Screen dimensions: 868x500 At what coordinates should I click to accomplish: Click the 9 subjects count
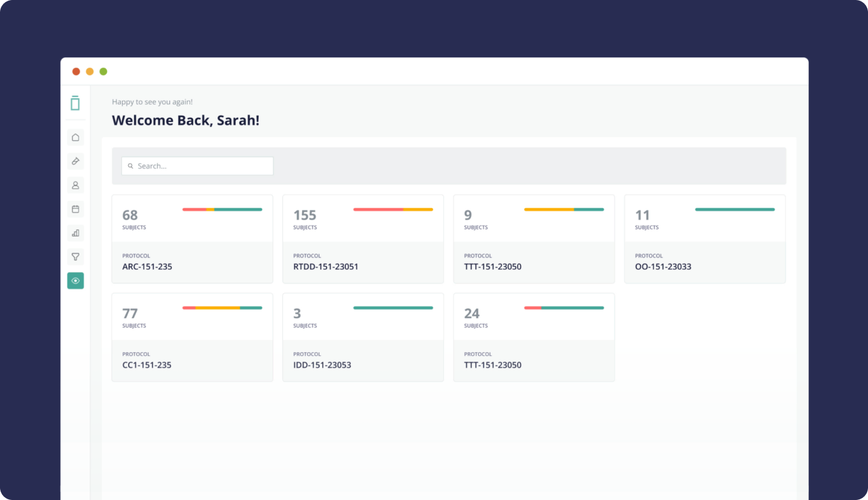pos(468,216)
